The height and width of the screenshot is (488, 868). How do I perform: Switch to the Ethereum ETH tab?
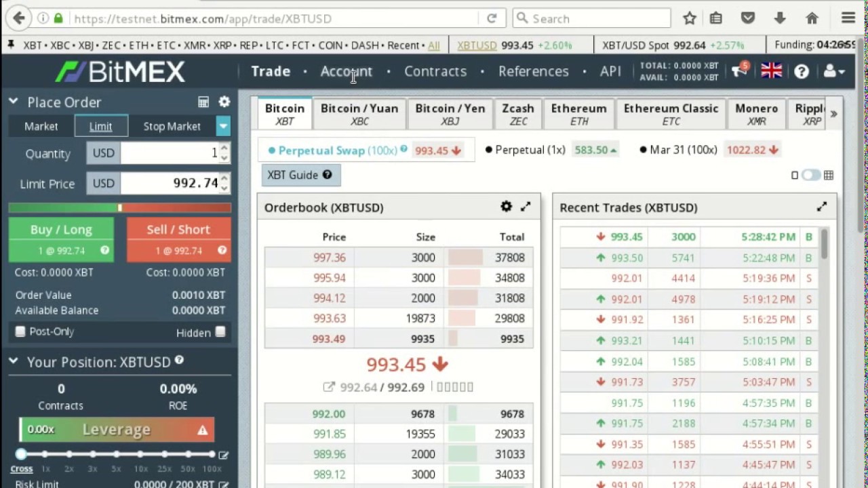(579, 114)
